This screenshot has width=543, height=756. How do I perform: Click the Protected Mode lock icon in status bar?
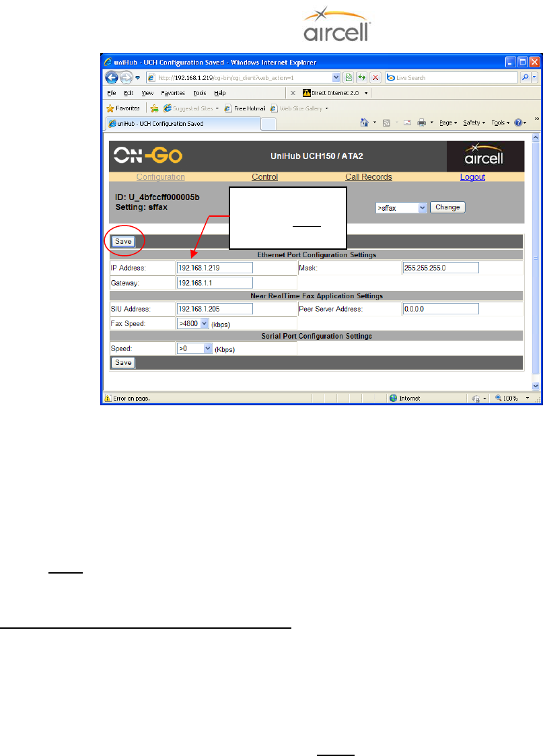(x=476, y=399)
